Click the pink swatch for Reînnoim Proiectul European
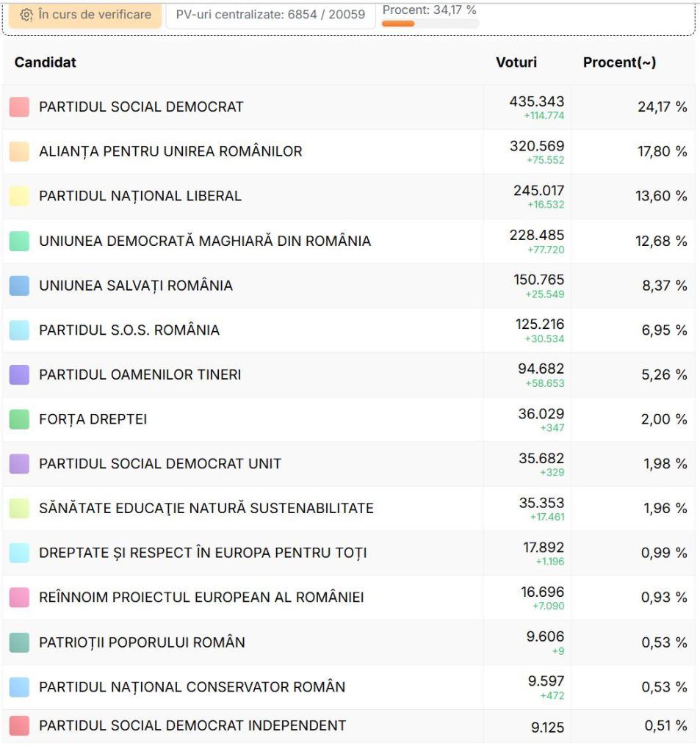The height and width of the screenshot is (751, 700). (19, 598)
